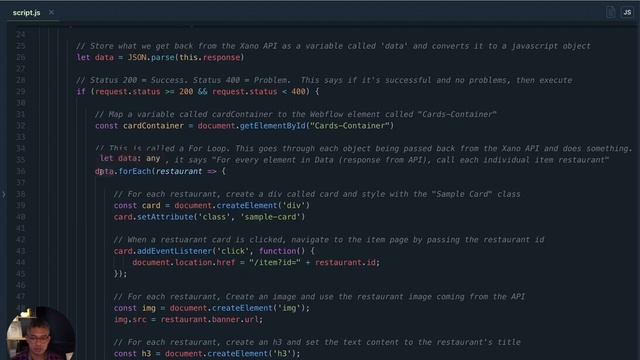Click the 'function()' keyword
This screenshot has height=360, width=640.
pos(282,251)
